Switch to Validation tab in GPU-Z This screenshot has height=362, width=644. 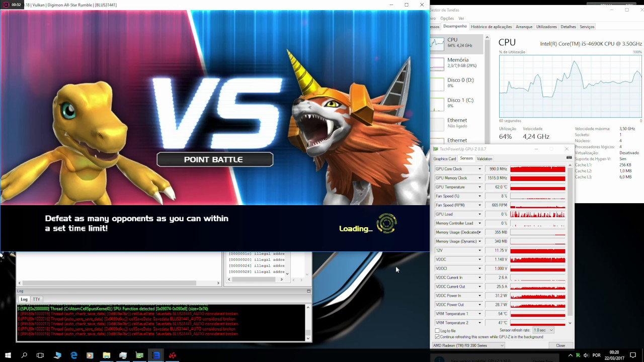tap(485, 159)
